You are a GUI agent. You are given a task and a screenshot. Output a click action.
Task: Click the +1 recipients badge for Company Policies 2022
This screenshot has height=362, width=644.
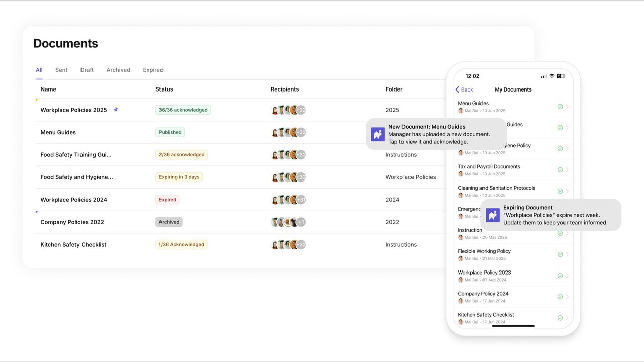(301, 222)
